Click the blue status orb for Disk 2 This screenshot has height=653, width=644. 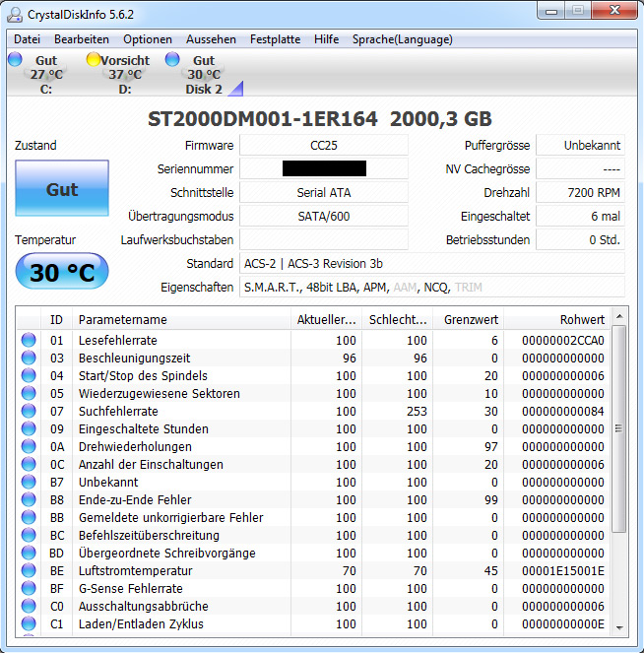[x=172, y=59]
